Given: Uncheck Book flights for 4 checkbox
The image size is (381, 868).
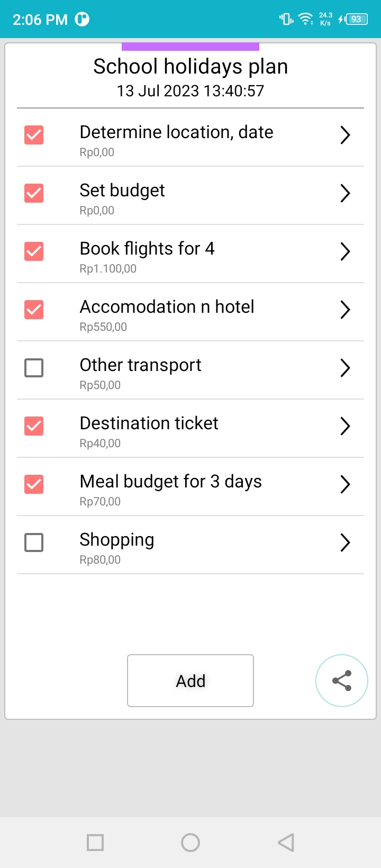Looking at the screenshot, I should coord(34,251).
